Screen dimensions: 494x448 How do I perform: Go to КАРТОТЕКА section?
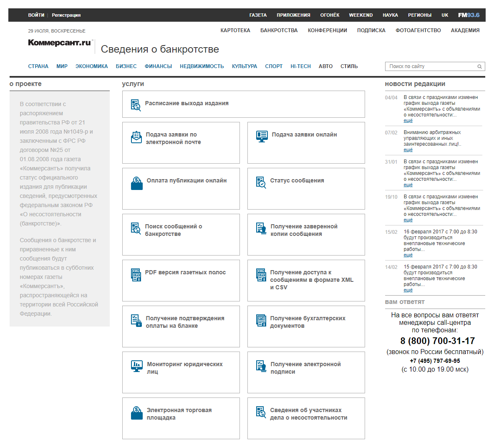pos(235,30)
